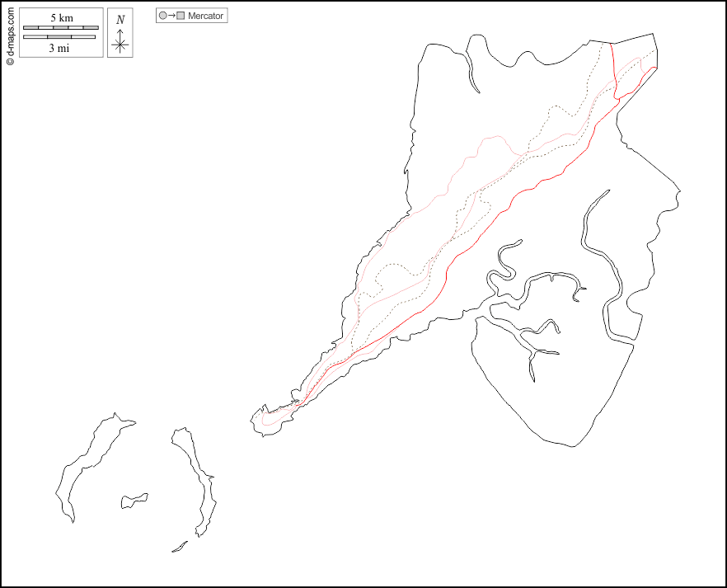Click the gray square in projection legend

pos(181,16)
